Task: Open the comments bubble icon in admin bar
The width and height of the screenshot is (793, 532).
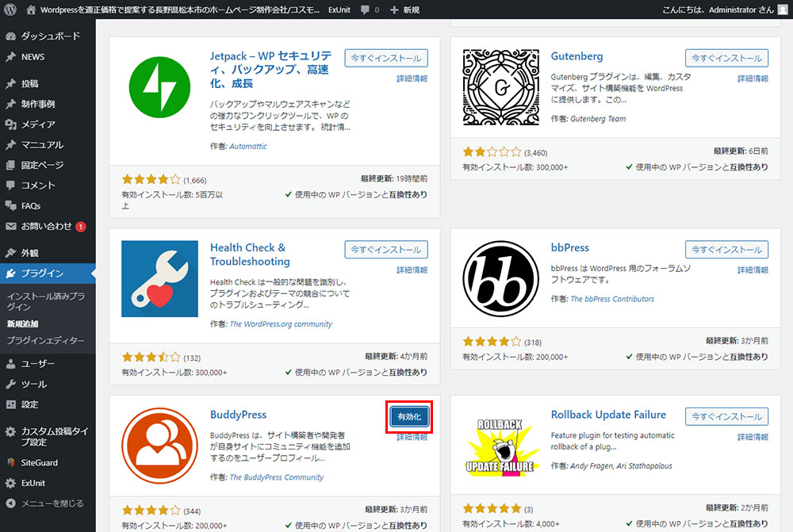Action: point(365,10)
